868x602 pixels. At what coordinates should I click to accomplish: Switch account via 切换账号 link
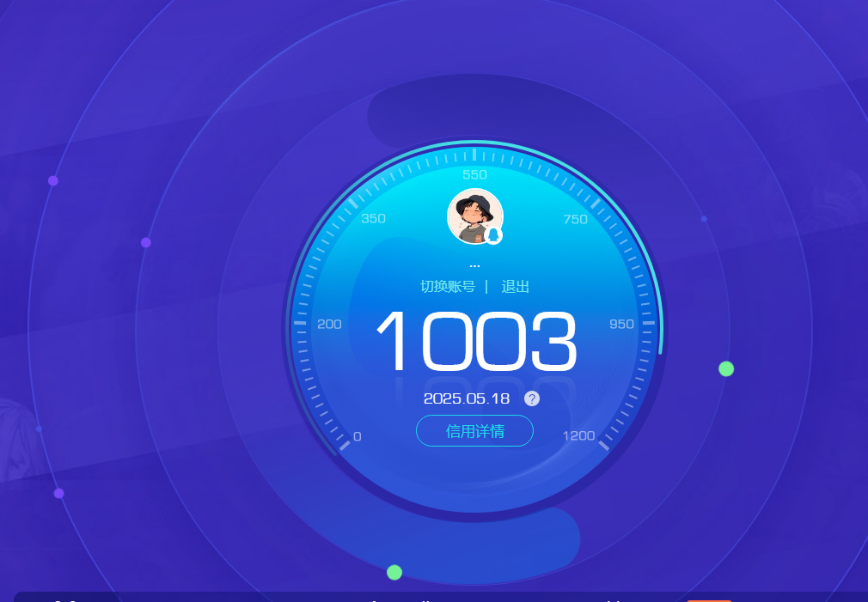pyautogui.click(x=447, y=287)
